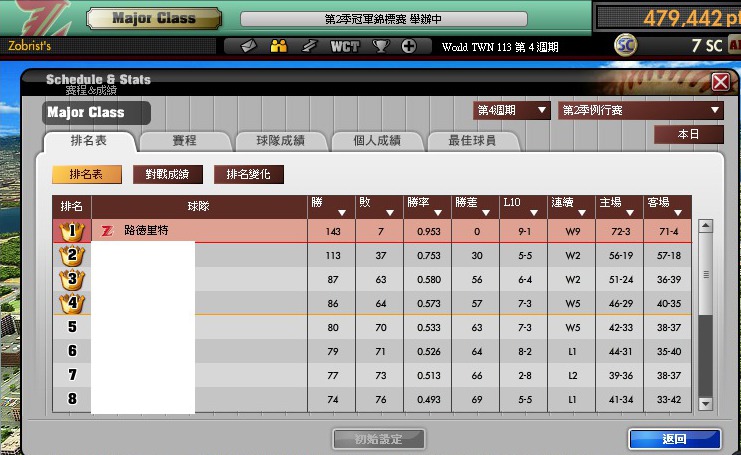Click the 40-35 away record cell
The width and height of the screenshot is (741, 455).
pos(668,303)
